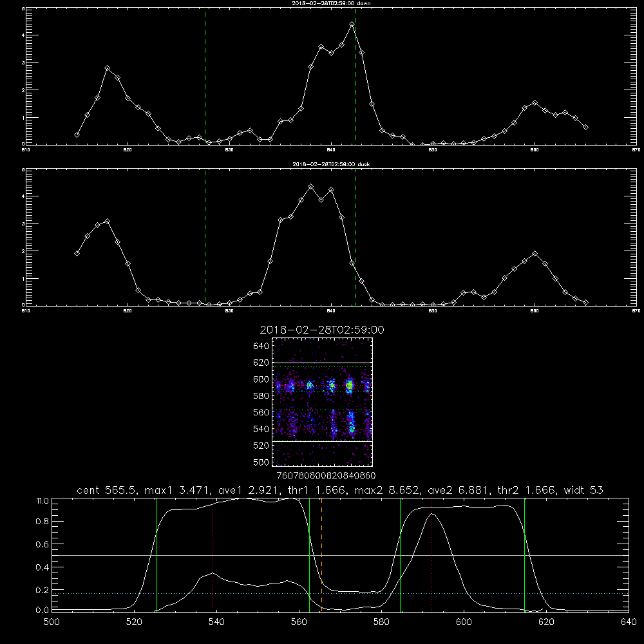
Task: Click the dusk plot's leftmost peak diamond near 818
Action: (x=107, y=222)
